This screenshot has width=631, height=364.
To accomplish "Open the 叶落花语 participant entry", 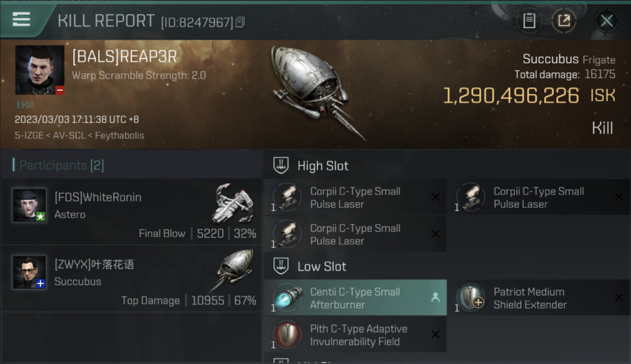I will tap(132, 280).
